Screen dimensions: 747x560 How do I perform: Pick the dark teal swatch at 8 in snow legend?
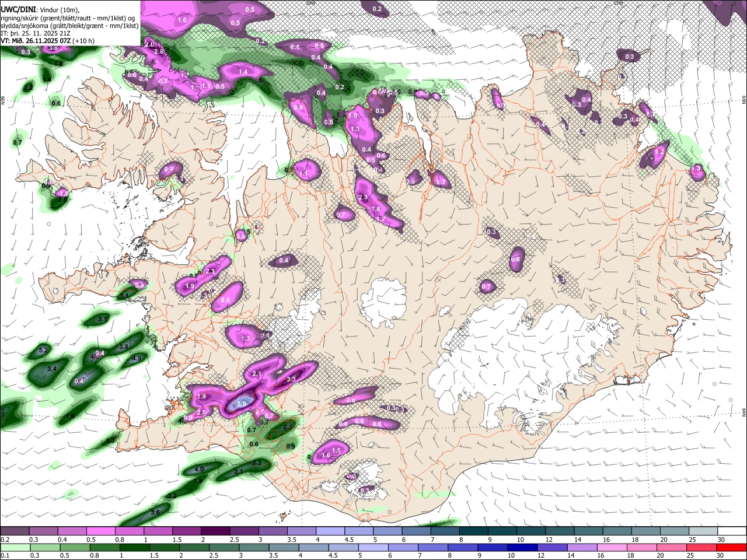point(474,531)
